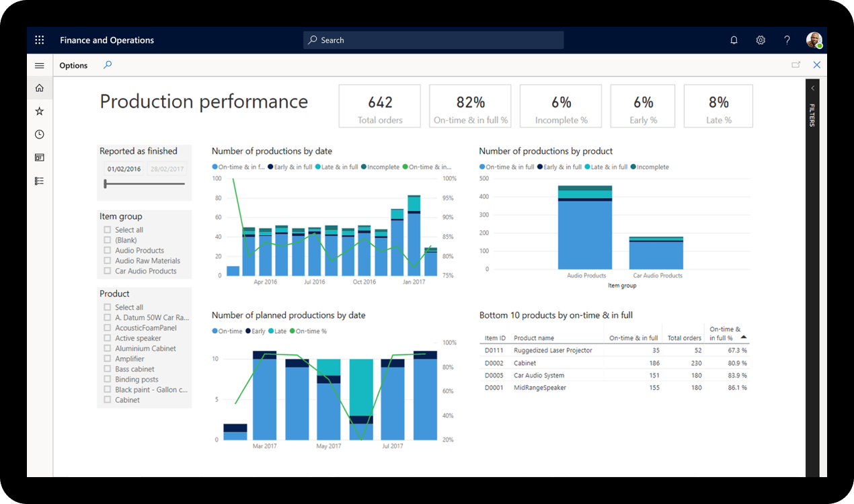Open Favorites via the star icon

coord(39,110)
